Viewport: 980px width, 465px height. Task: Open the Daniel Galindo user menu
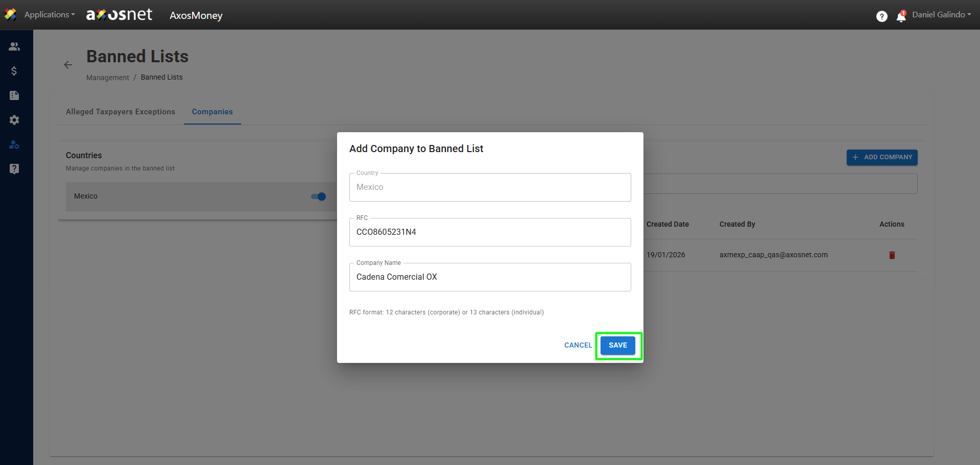(941, 15)
